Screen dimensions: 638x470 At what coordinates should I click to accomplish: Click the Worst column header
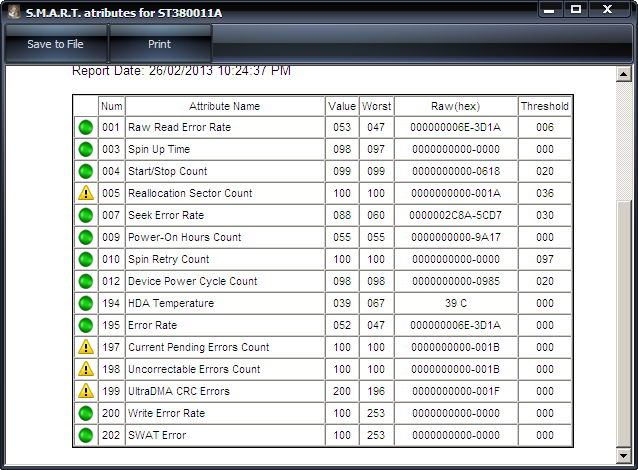point(376,106)
